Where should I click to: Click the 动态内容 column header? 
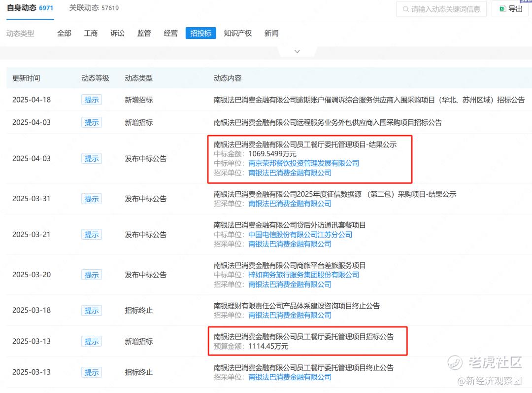click(228, 78)
